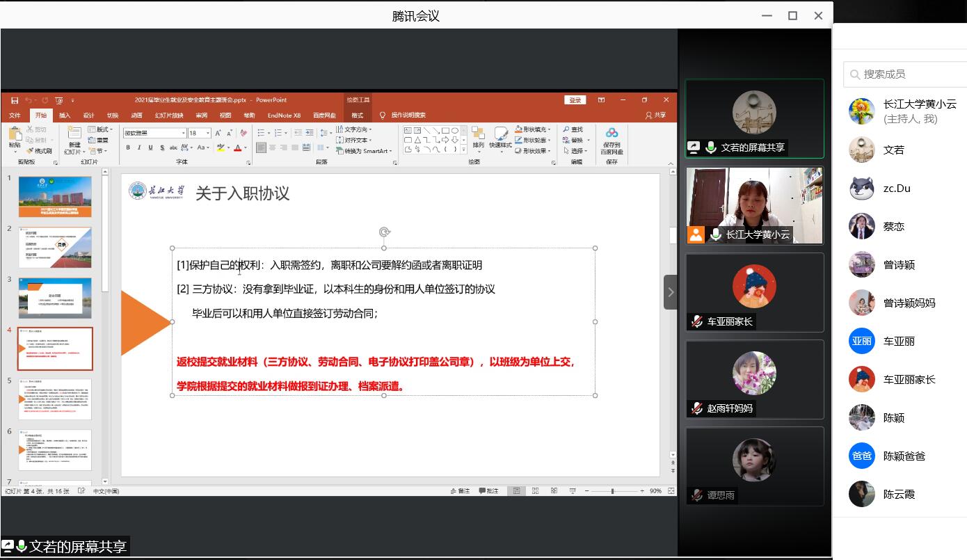This screenshot has width=967, height=560.
Task: Collapse the video strip with side arrow
Action: [x=670, y=292]
